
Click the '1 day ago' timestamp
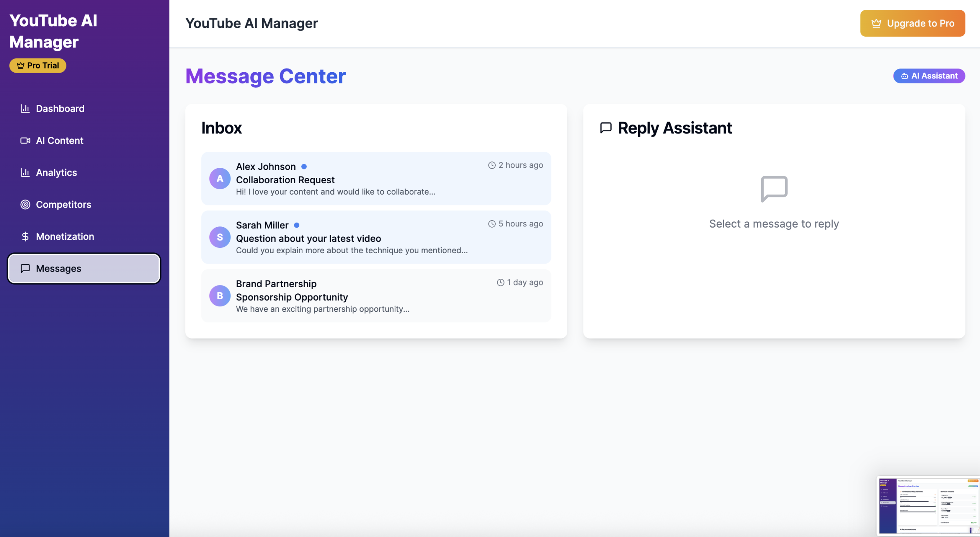click(x=525, y=282)
